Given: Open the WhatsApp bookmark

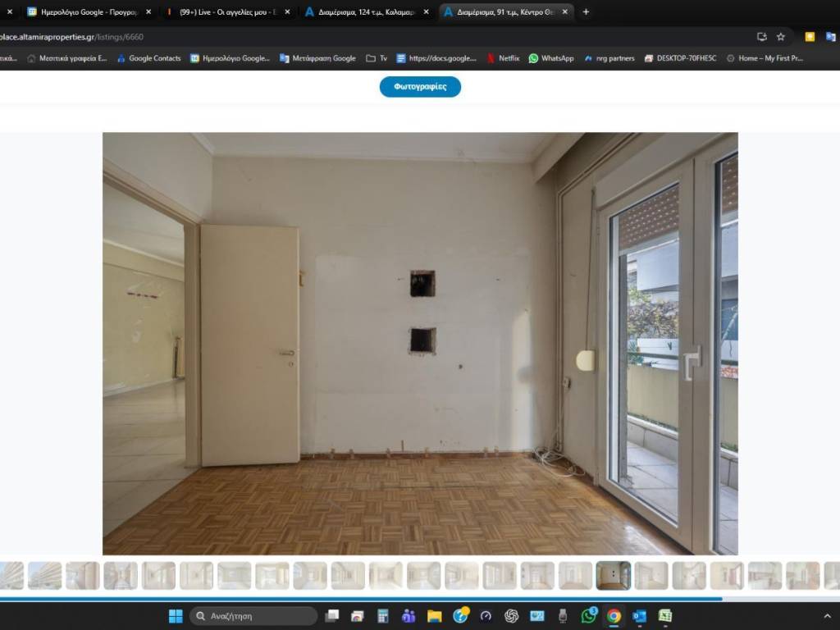Looking at the screenshot, I should (x=550, y=58).
